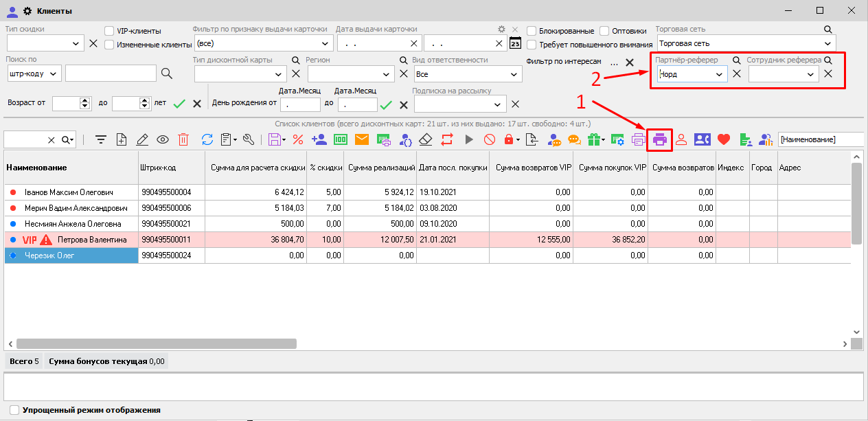The image size is (868, 421).
Task: Open Фильтр по интересам ellipsis button
Action: pyautogui.click(x=614, y=62)
